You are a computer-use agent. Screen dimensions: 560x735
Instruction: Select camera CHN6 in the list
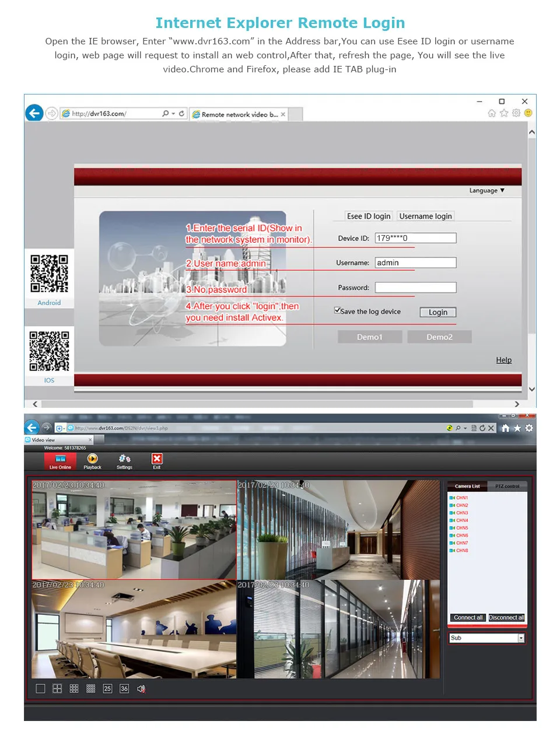tap(459, 535)
